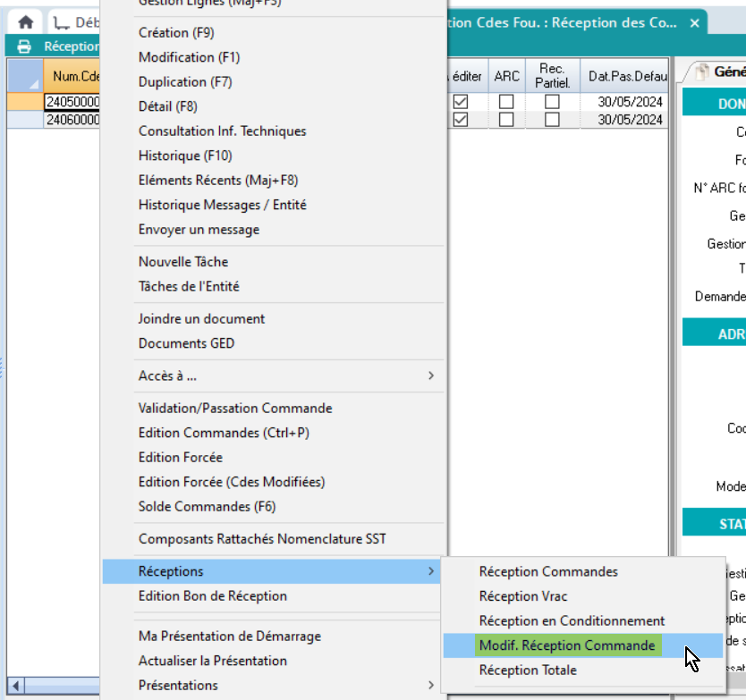The image size is (746, 700).
Task: Click the horizontal scrollbar's left arrow
Action: 15,686
